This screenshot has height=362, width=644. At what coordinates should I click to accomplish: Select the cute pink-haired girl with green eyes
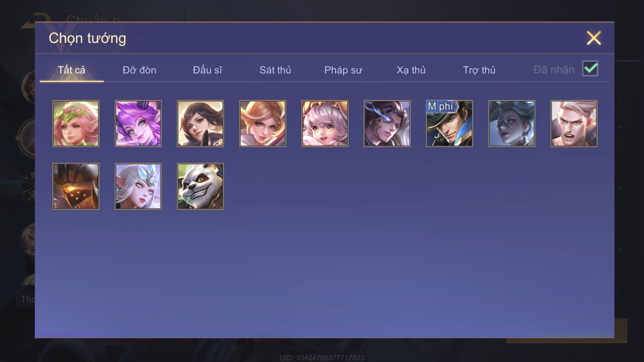tap(325, 124)
